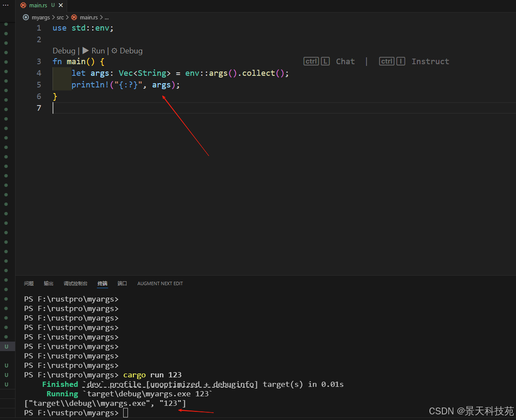This screenshot has height=420, width=516.
Task: Focus the terminal prompt cursor on last line
Action: (x=125, y=413)
